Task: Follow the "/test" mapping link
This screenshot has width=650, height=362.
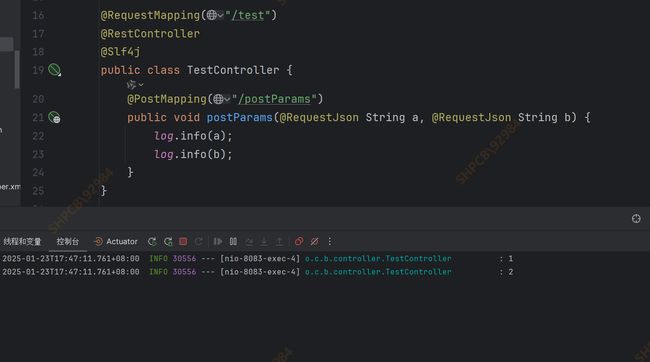Action: [248, 15]
